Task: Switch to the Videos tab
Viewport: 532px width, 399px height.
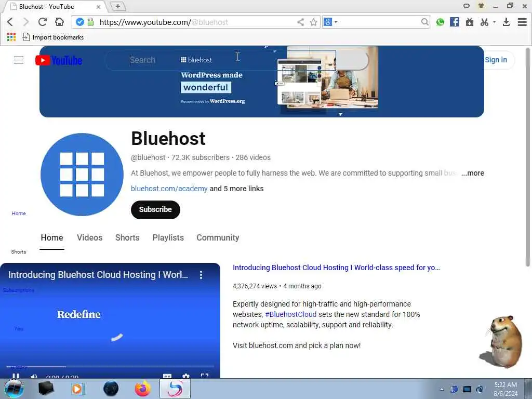Action: 89,237
